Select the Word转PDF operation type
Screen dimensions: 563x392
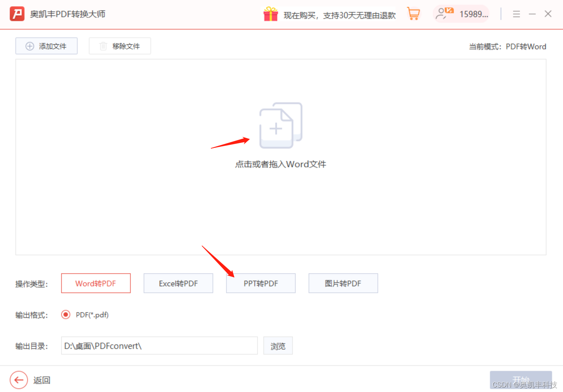tap(96, 283)
